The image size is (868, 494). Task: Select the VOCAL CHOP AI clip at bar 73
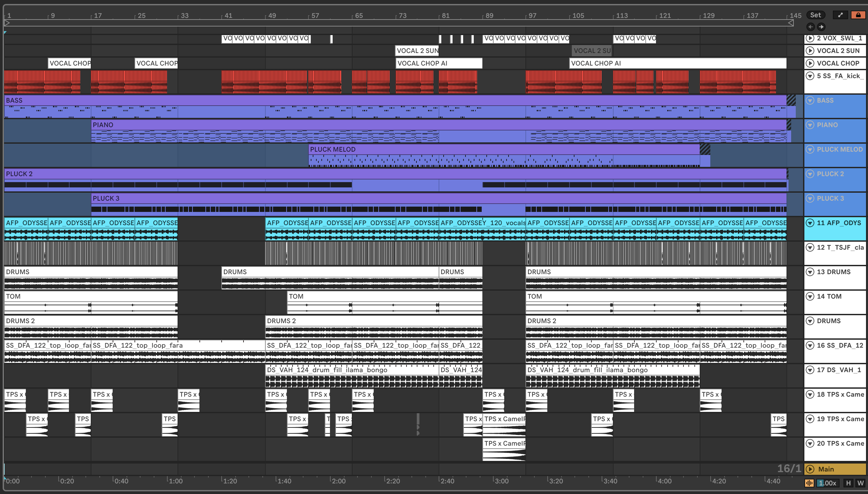[x=439, y=63]
